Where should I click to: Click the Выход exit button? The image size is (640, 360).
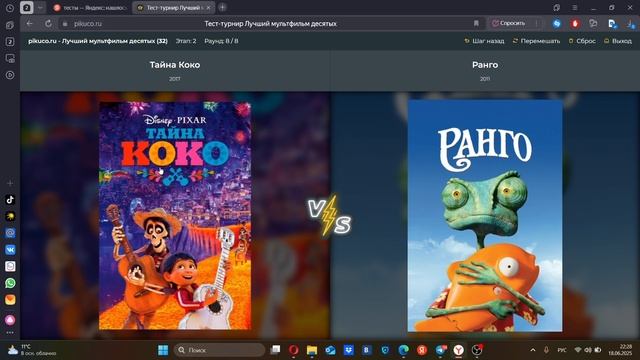(x=618, y=41)
